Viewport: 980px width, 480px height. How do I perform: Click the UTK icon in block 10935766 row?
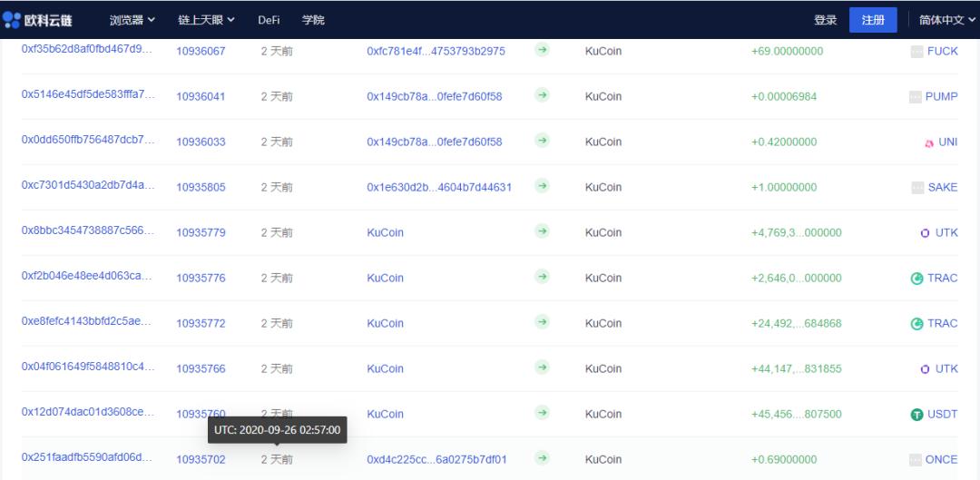pyautogui.click(x=925, y=369)
